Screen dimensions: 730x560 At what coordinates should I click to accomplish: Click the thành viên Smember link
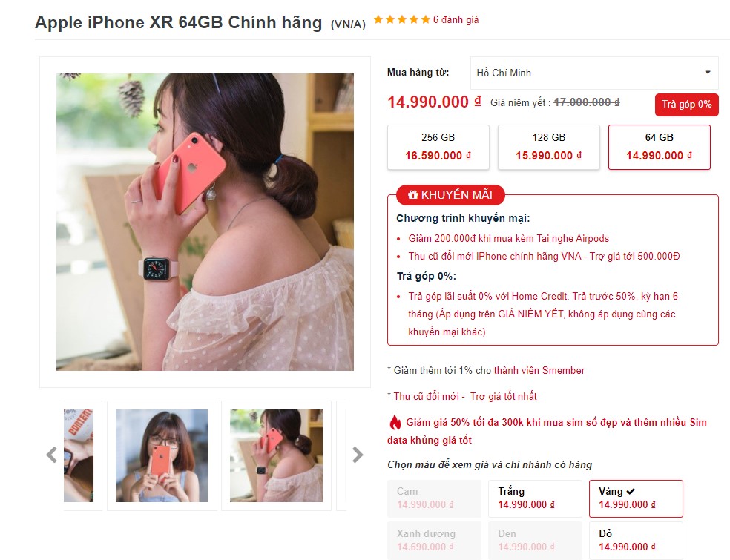[539, 371]
